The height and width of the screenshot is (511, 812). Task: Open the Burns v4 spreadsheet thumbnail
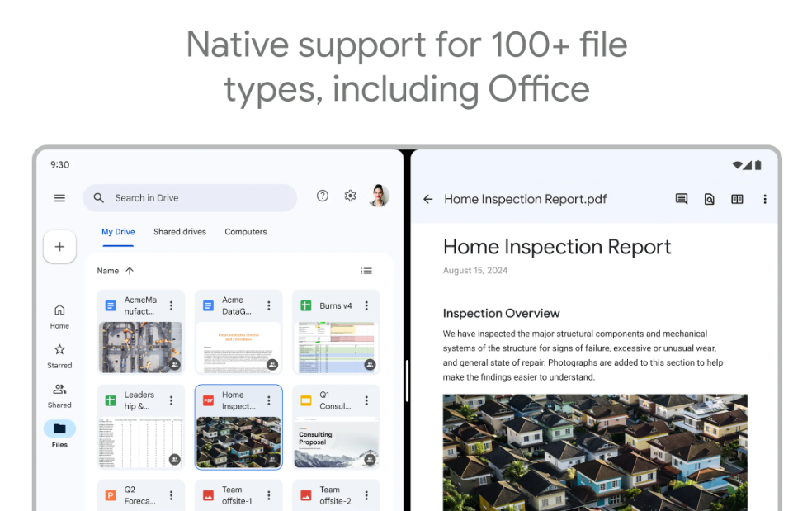336,348
